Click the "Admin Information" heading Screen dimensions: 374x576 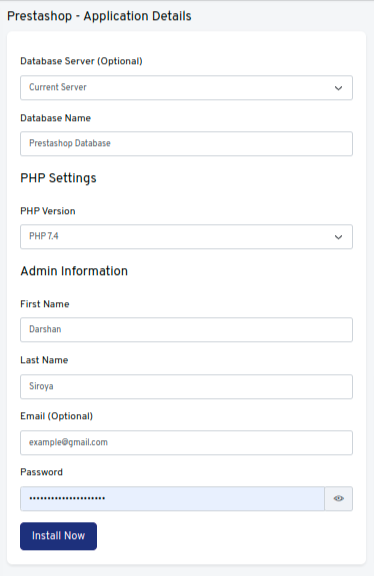pyautogui.click(x=74, y=271)
